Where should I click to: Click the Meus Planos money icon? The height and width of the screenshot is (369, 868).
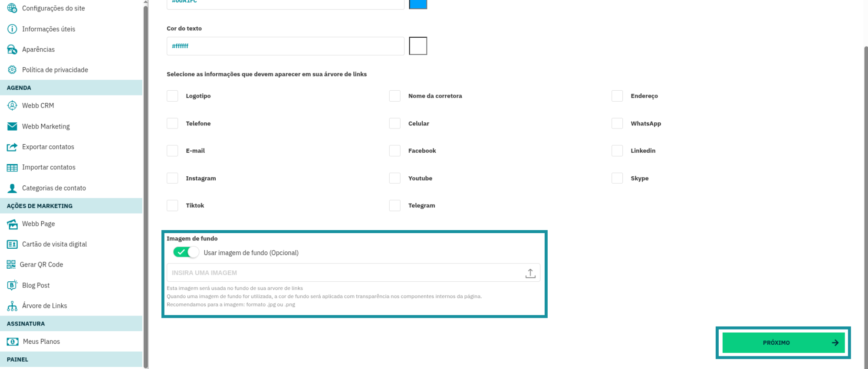tap(13, 342)
